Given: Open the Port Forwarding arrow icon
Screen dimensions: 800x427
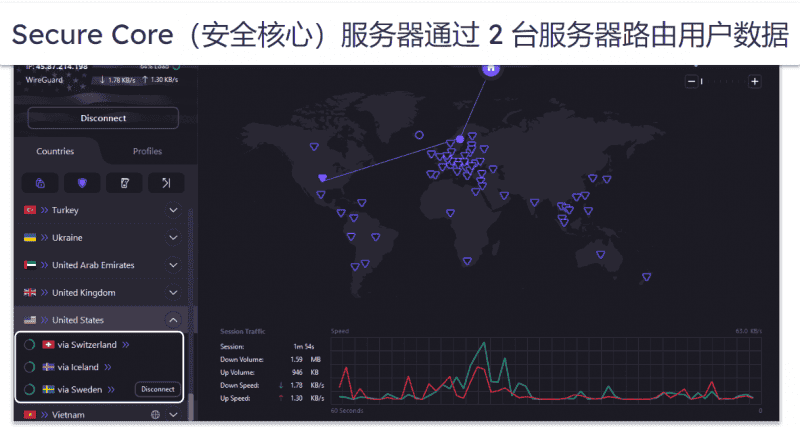Looking at the screenshot, I should point(166,183).
